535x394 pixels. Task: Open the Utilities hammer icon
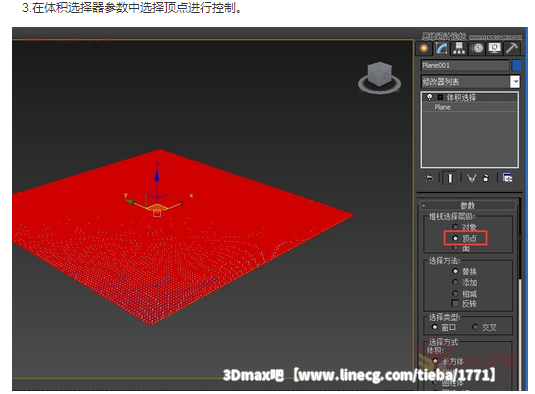point(512,48)
